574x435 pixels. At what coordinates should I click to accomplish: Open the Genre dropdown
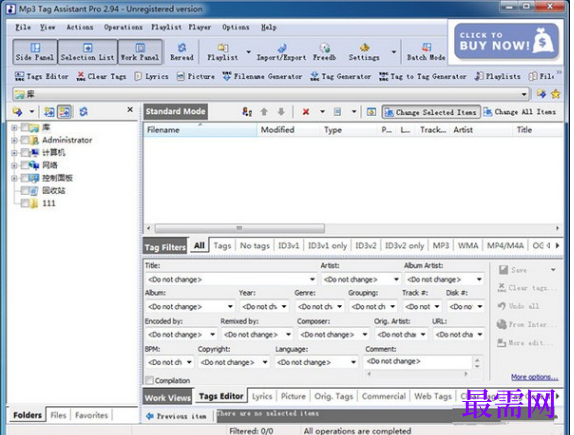click(x=340, y=306)
